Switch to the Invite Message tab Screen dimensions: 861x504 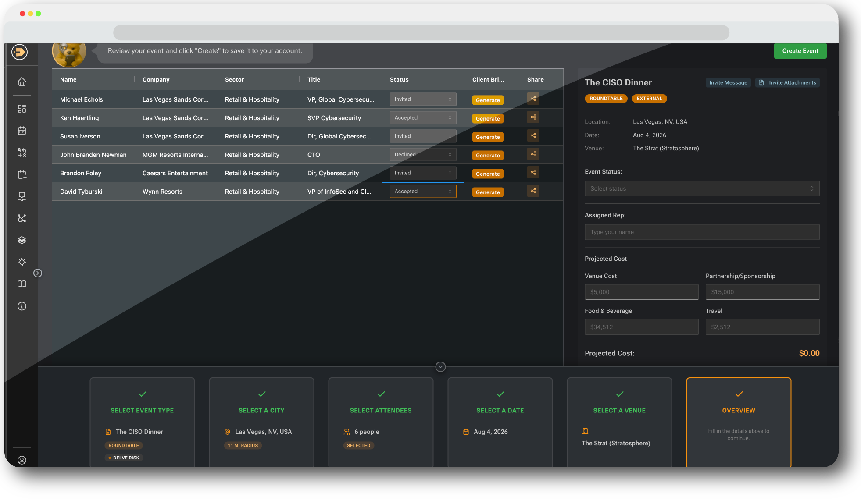[x=728, y=82]
